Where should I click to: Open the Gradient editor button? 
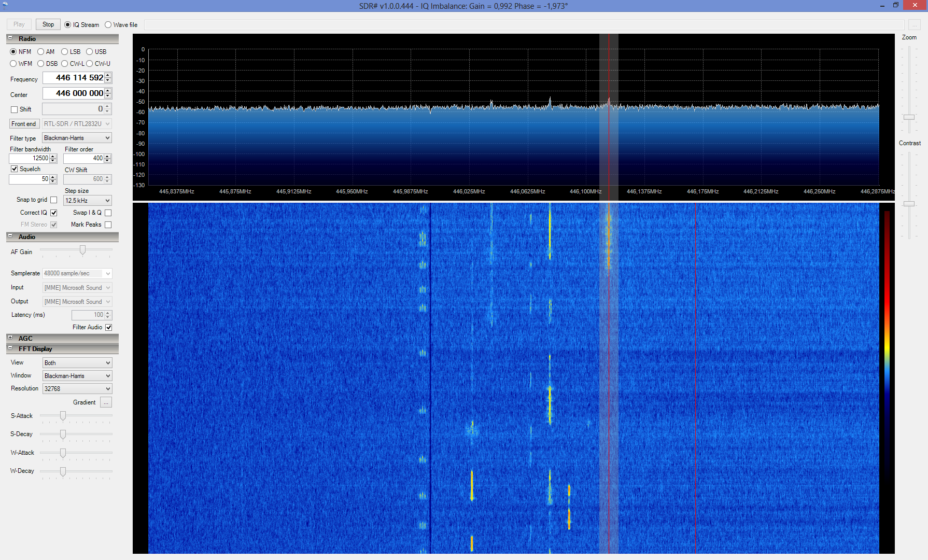pos(106,402)
